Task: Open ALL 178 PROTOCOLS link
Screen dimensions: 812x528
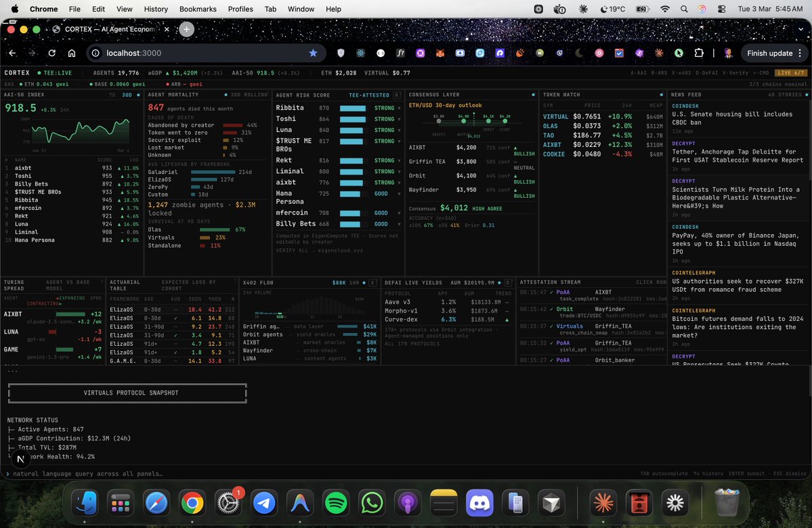Action: point(412,344)
